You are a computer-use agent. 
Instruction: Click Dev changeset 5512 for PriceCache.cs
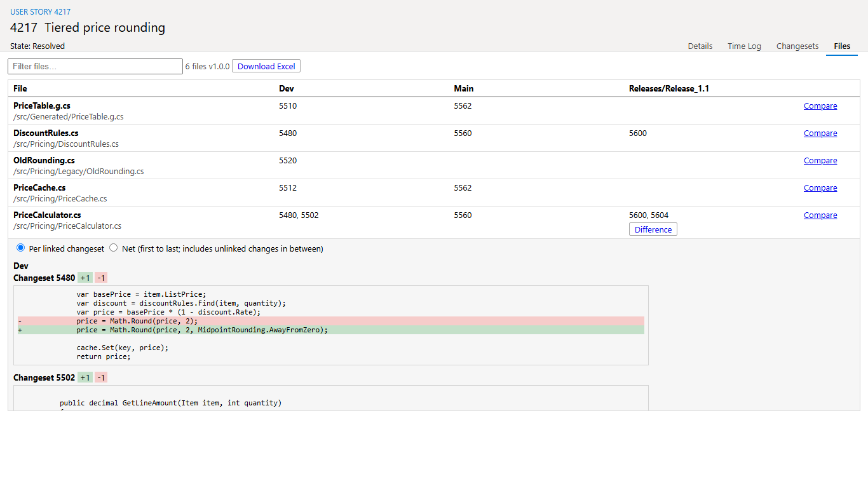coord(288,188)
